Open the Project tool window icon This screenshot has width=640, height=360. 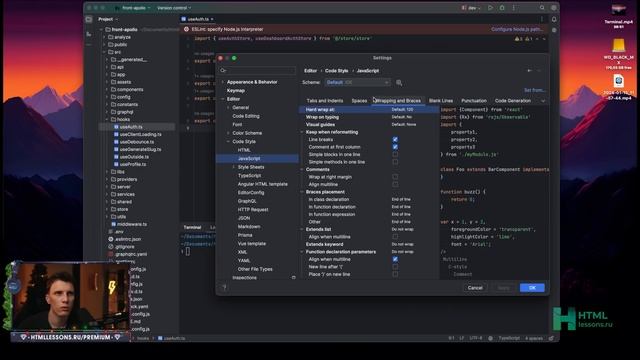[89, 19]
